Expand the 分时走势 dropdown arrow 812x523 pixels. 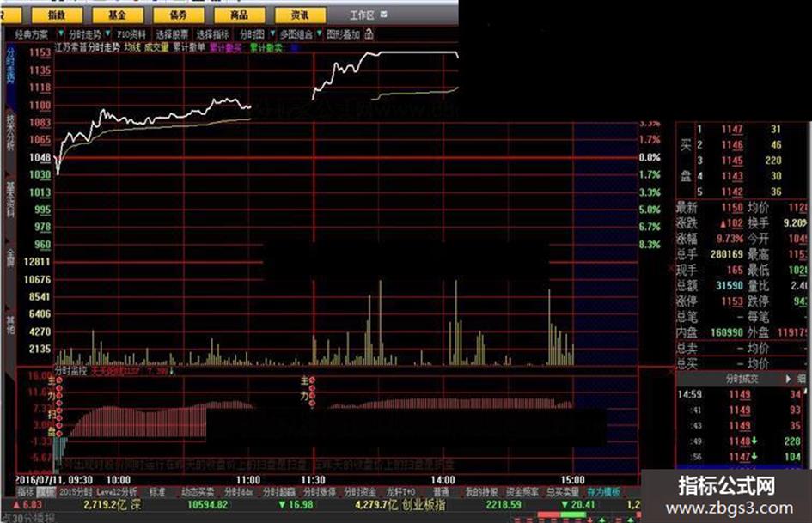107,33
